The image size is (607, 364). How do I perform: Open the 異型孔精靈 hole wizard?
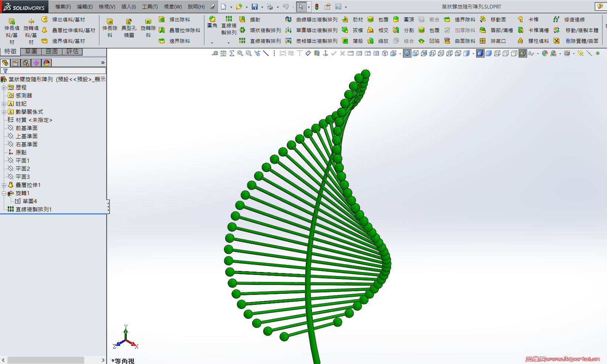click(129, 28)
